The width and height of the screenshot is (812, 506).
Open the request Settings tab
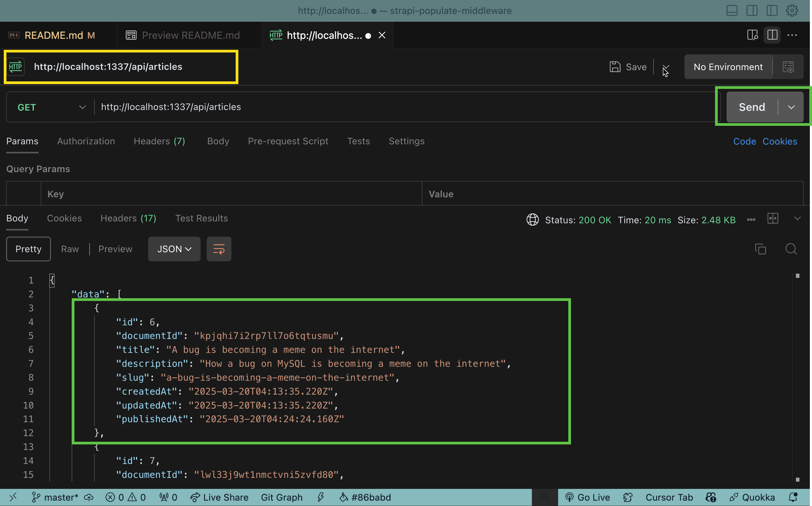(406, 141)
